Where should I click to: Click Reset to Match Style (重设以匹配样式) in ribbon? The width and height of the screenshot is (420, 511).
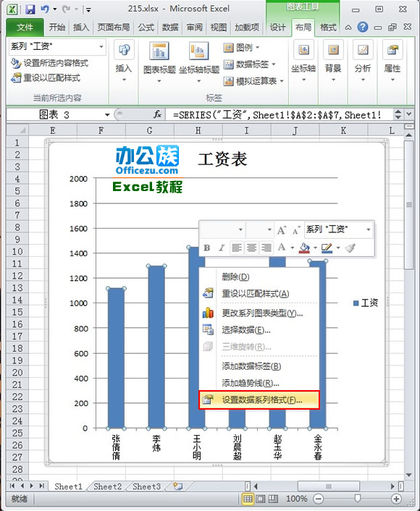[x=46, y=78]
